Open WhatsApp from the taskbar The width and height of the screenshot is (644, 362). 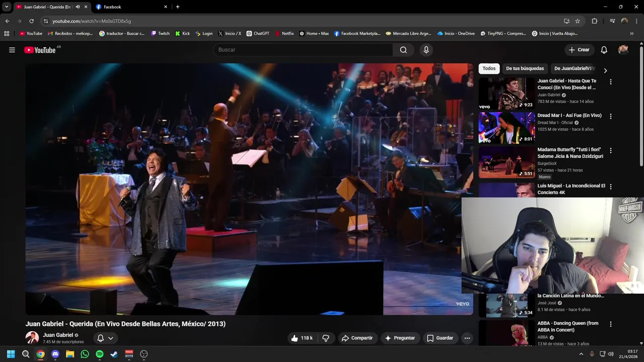coord(85,354)
